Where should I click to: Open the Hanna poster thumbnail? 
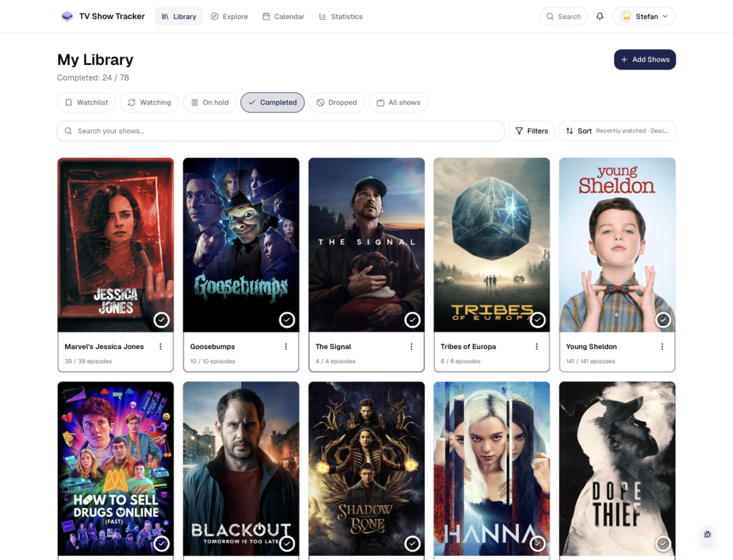pyautogui.click(x=492, y=469)
